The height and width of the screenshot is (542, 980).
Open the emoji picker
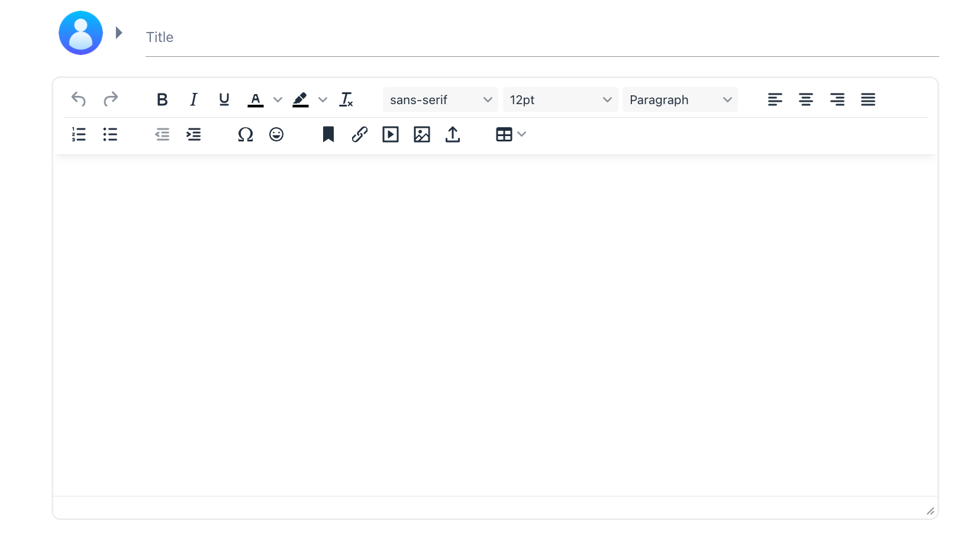[276, 135]
